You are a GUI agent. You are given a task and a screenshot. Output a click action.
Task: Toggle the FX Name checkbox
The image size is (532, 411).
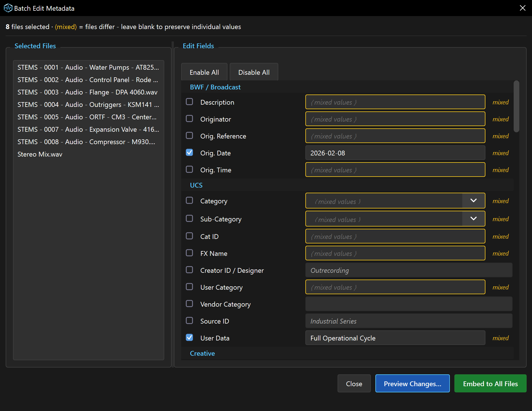(x=189, y=253)
